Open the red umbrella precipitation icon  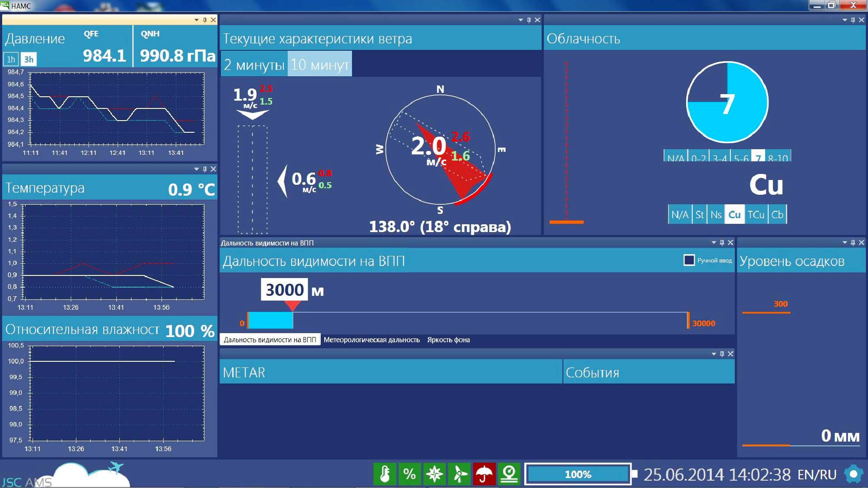484,474
